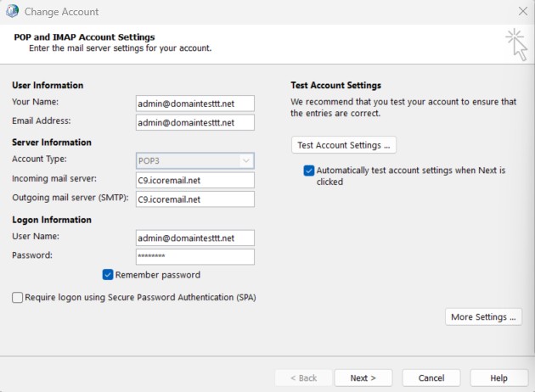Image resolution: width=535 pixels, height=392 pixels.
Task: Click into the Email Address field
Action: [195, 122]
